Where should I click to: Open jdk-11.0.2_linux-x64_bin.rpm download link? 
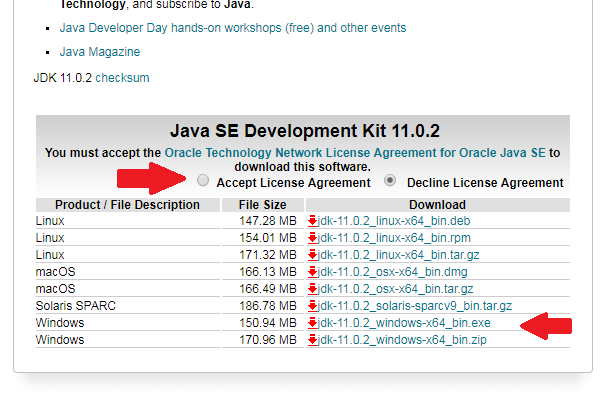point(394,238)
